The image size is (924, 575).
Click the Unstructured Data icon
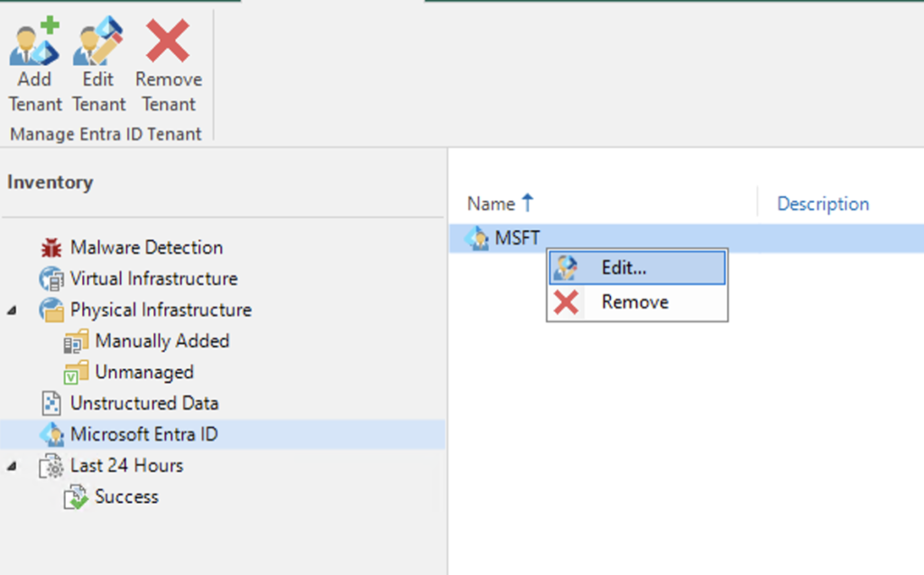tap(51, 403)
